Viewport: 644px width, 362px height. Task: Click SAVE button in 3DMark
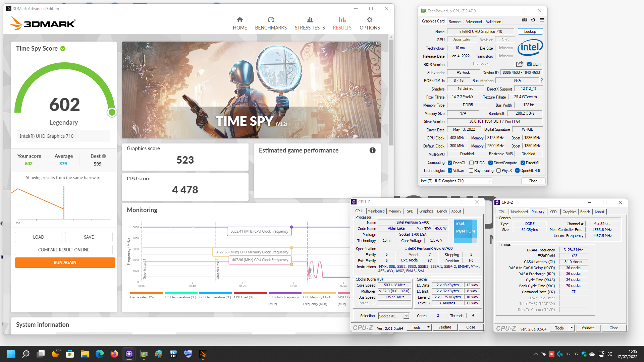(x=89, y=237)
